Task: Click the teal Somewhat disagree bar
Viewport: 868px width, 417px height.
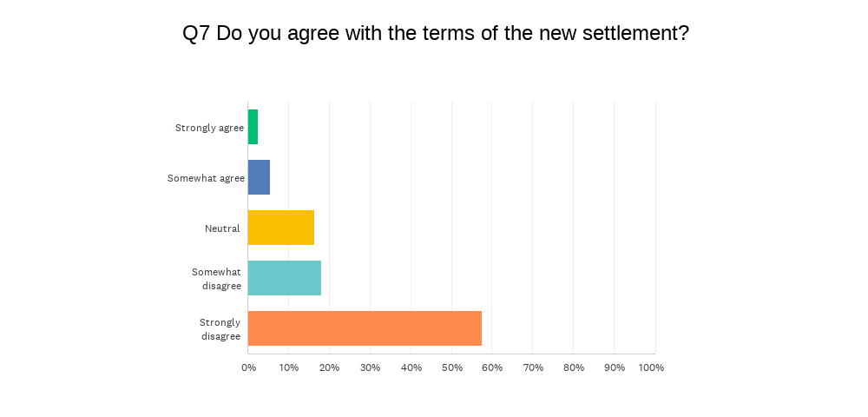Action: [x=284, y=278]
